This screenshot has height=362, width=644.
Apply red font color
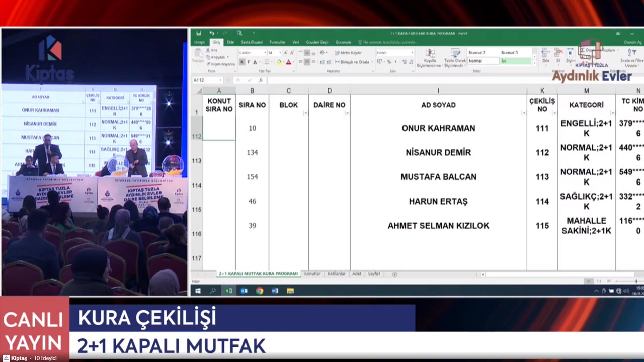[x=288, y=62]
